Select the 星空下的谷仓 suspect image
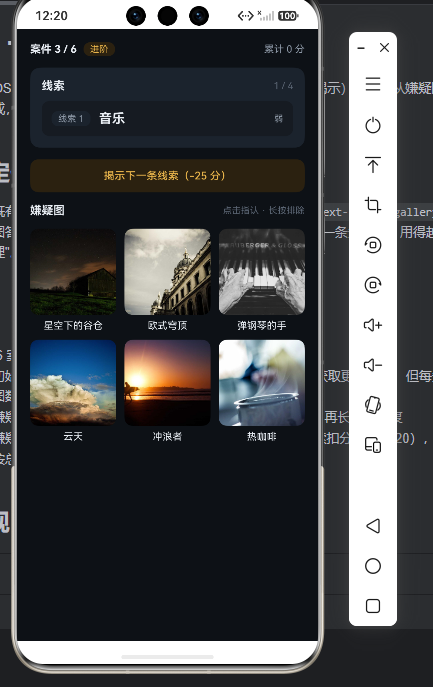433x687 pixels. click(x=73, y=272)
